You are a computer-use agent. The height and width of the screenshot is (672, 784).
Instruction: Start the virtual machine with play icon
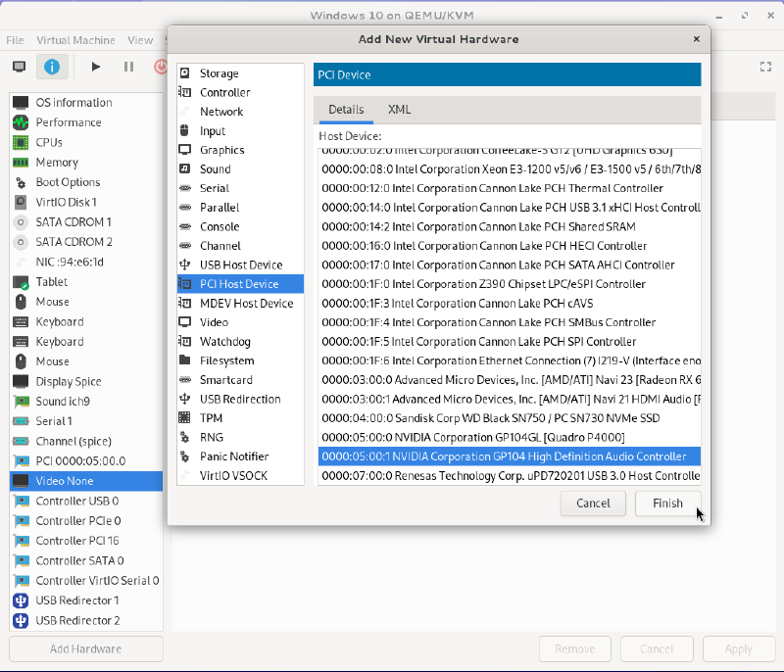pos(96,67)
